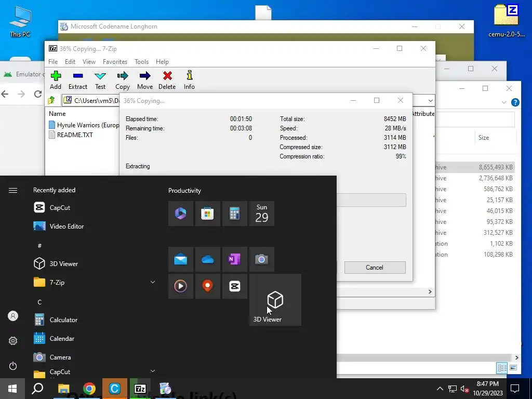Open the CapCut tile
The width and height of the screenshot is (532, 399).
[x=234, y=286]
